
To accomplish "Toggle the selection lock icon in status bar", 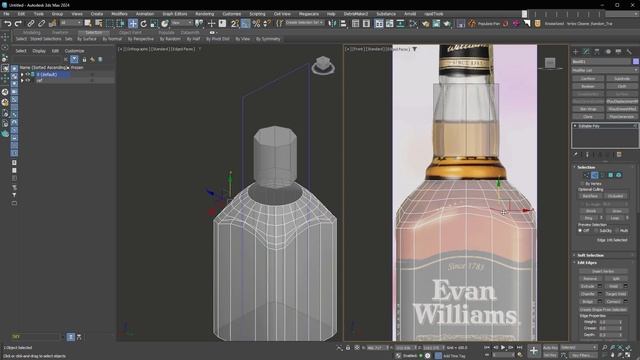I will [x=348, y=347].
